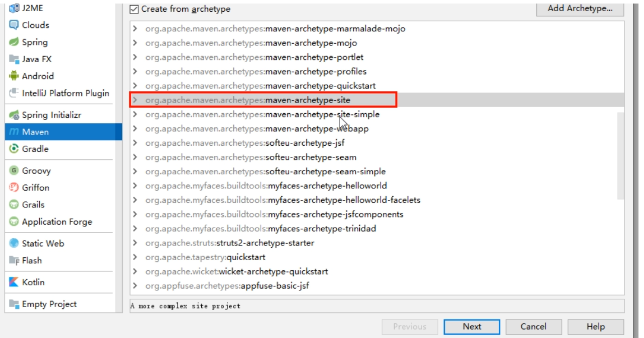The width and height of the screenshot is (644, 338).
Task: Click 'A more complex site project' description
Action: [x=185, y=306]
